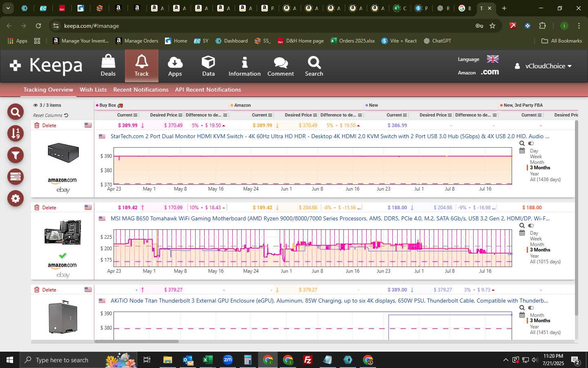
Task: Toggle the switch beside MSI graph
Action: click(531, 226)
